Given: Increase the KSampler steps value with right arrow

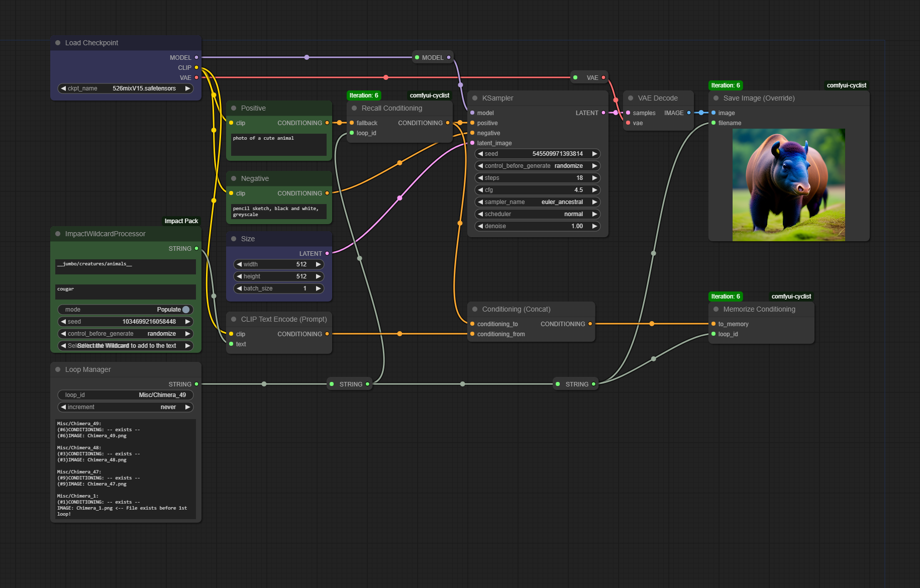Looking at the screenshot, I should coord(594,178).
